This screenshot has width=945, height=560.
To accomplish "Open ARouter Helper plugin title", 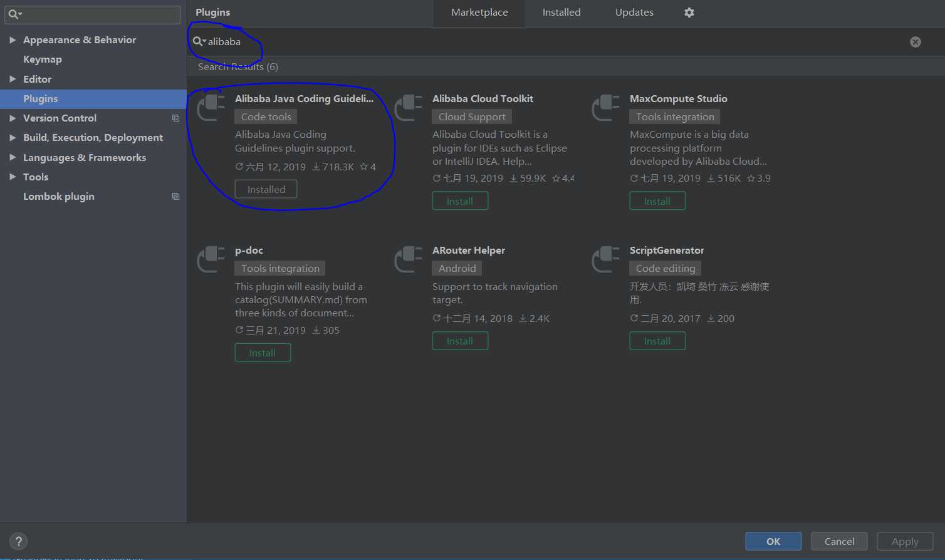I will coord(469,250).
